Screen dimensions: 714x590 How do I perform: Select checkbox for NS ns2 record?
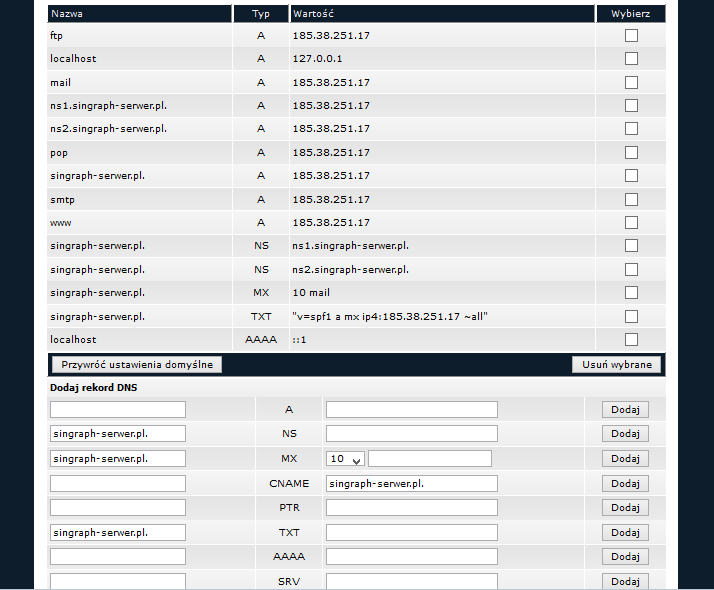coord(631,270)
